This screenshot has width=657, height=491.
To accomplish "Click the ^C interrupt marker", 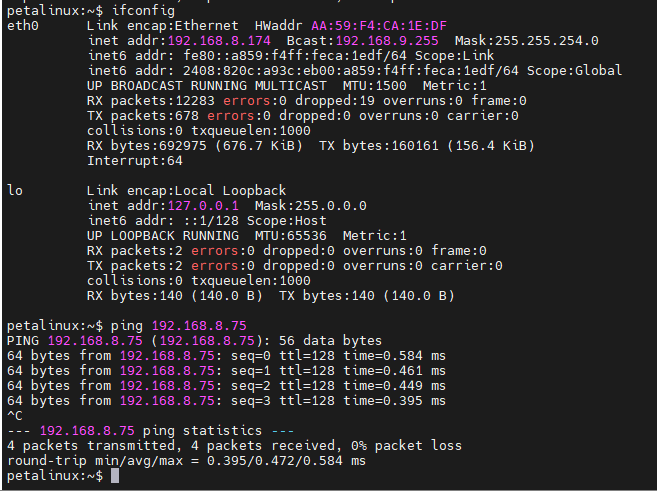I will [14, 415].
